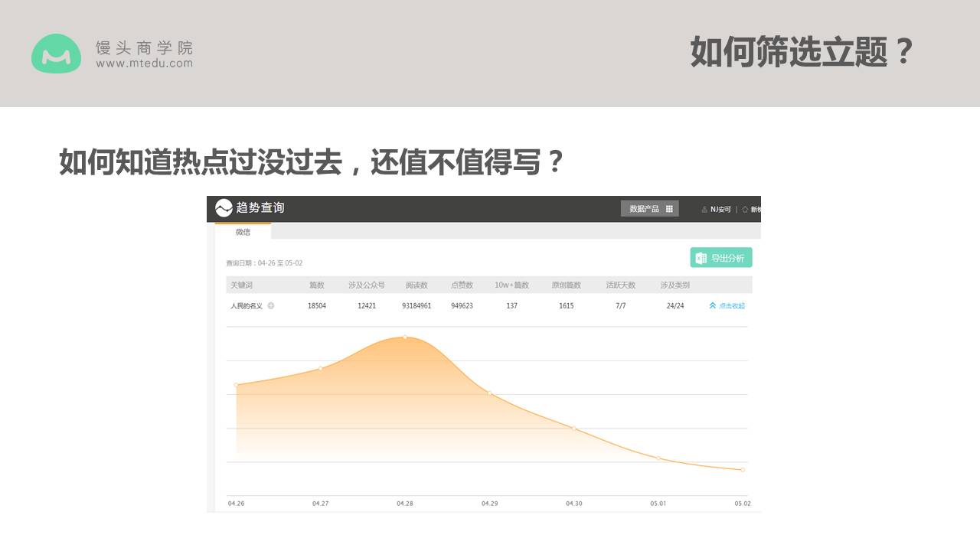The height and width of the screenshot is (551, 980).
Task: Select the chart point at 05.02
Action: coord(741,469)
